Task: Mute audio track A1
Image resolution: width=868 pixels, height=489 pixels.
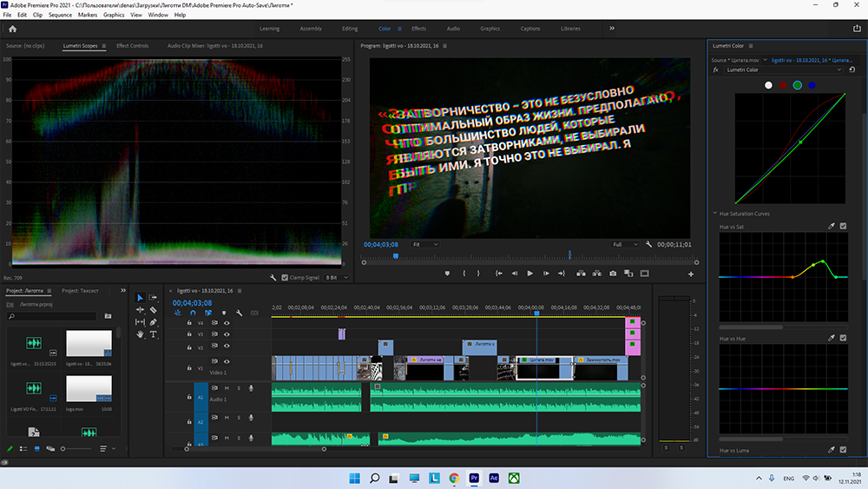Action: (x=227, y=388)
